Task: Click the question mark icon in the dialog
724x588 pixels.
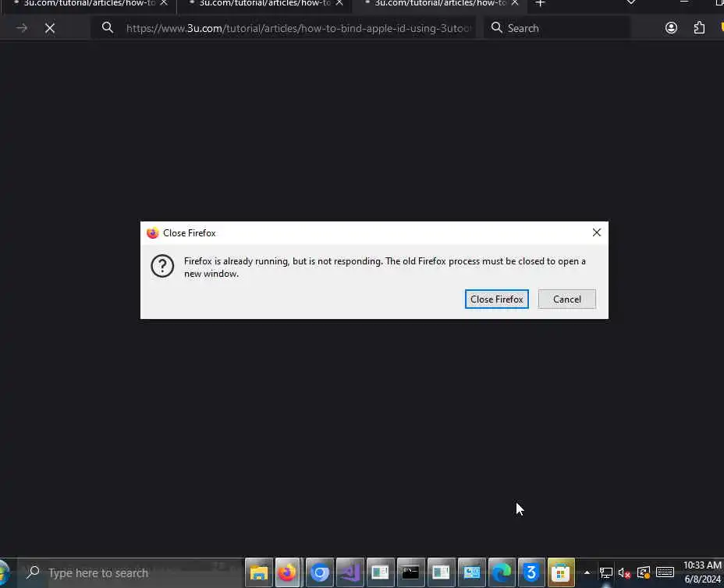Action: pyautogui.click(x=162, y=266)
